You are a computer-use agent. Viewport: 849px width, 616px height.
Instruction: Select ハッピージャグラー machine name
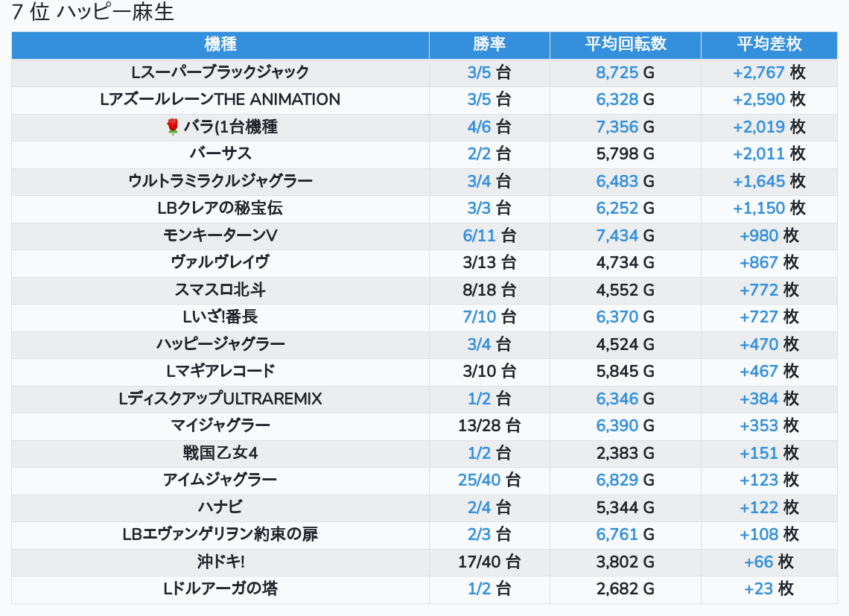(220, 344)
